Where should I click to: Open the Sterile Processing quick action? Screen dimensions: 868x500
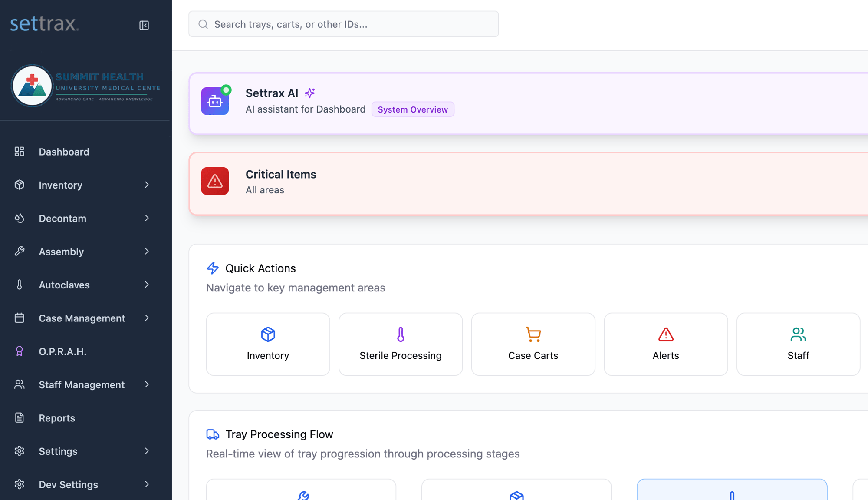(401, 344)
